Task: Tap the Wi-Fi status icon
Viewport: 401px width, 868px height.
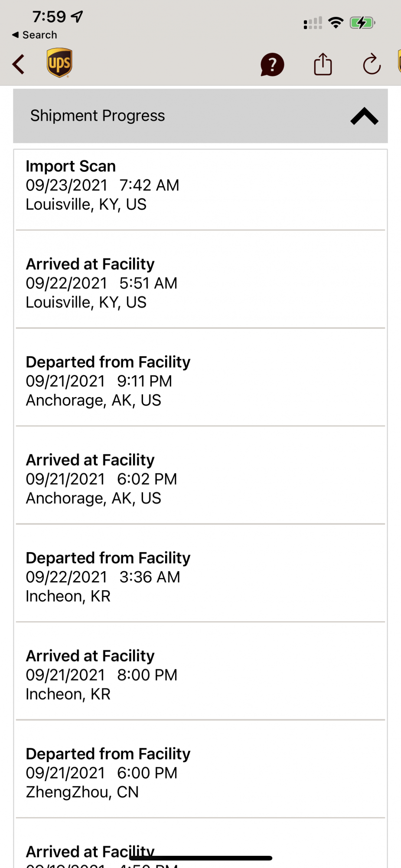Action: tap(336, 23)
